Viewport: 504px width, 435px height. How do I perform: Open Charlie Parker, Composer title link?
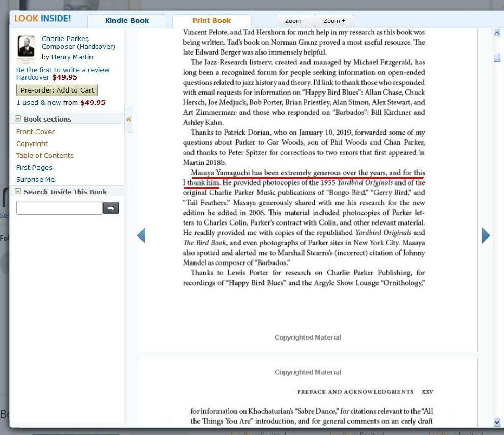[x=78, y=43]
